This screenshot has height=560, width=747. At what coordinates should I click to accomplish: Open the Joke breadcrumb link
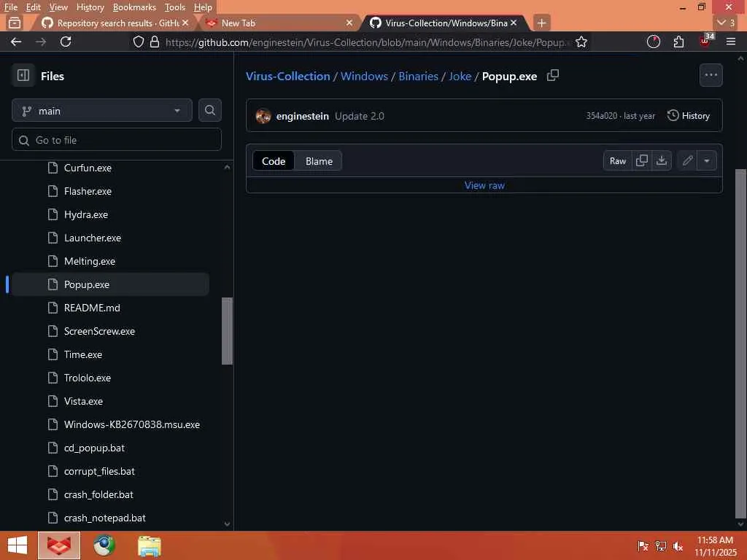[x=460, y=76]
